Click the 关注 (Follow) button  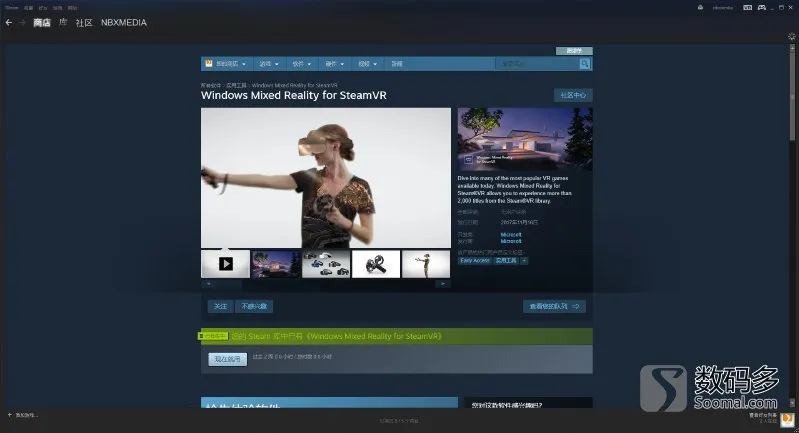221,306
